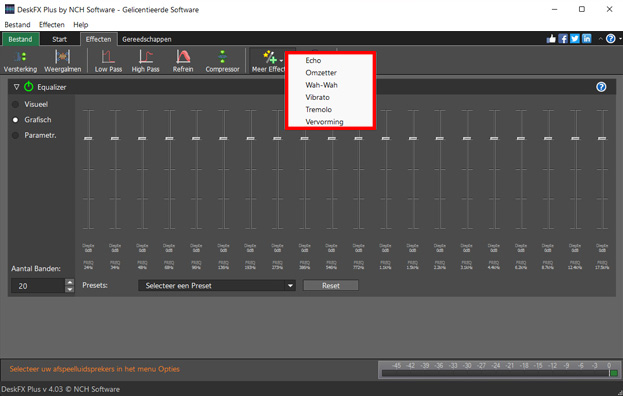The width and height of the screenshot is (623, 396).
Task: Add the Compressor effect
Action: [222, 61]
